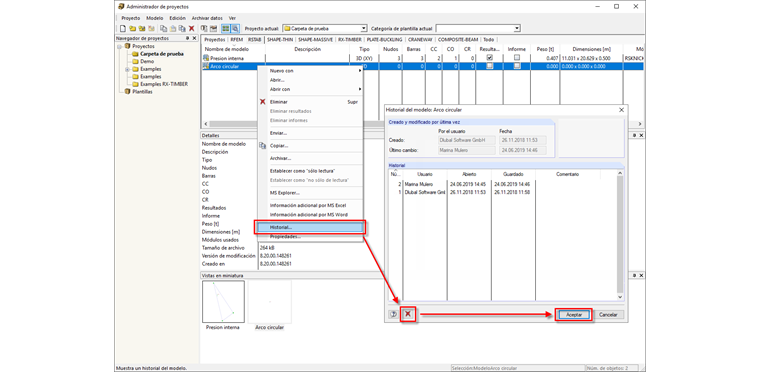Choose Enviar... in context menu

coord(310,133)
